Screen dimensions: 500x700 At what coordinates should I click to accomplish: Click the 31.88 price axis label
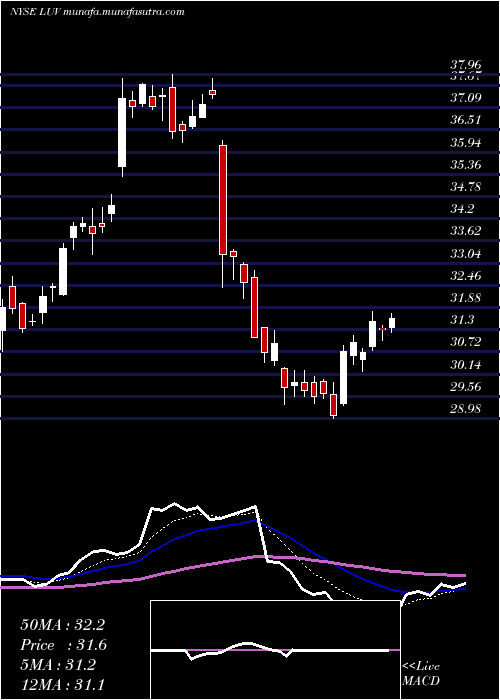coord(466,298)
